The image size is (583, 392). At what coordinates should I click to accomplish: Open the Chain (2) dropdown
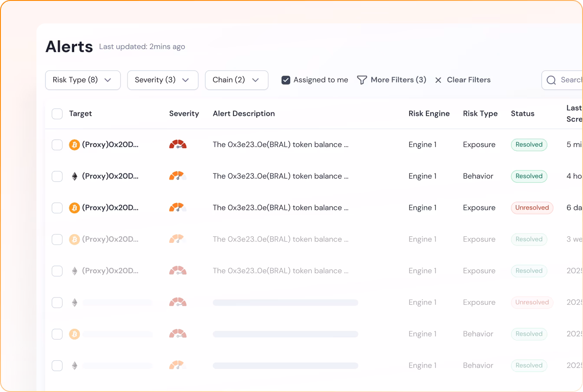236,80
